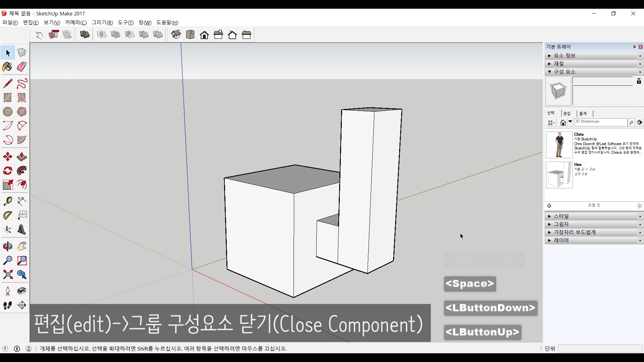Close the 레이어 panel section
Viewport: 644px width, 362px height.
click(x=640, y=241)
